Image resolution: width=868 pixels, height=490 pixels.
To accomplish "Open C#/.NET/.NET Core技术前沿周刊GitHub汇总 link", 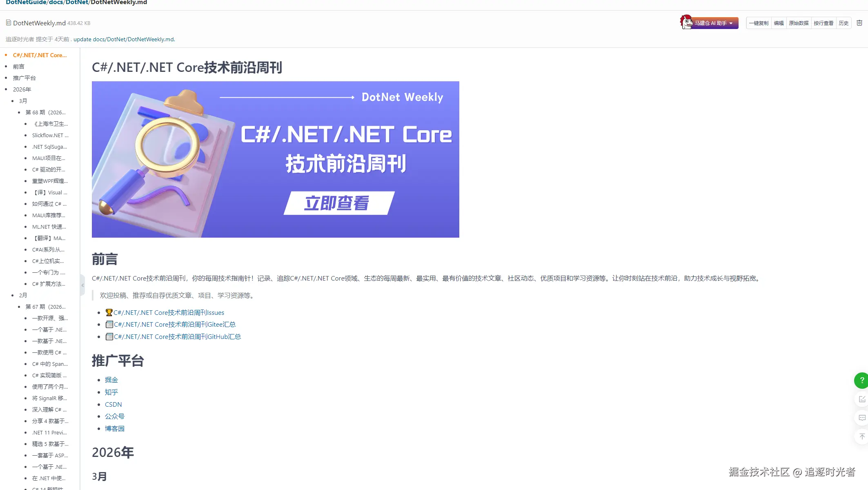I will click(x=177, y=336).
